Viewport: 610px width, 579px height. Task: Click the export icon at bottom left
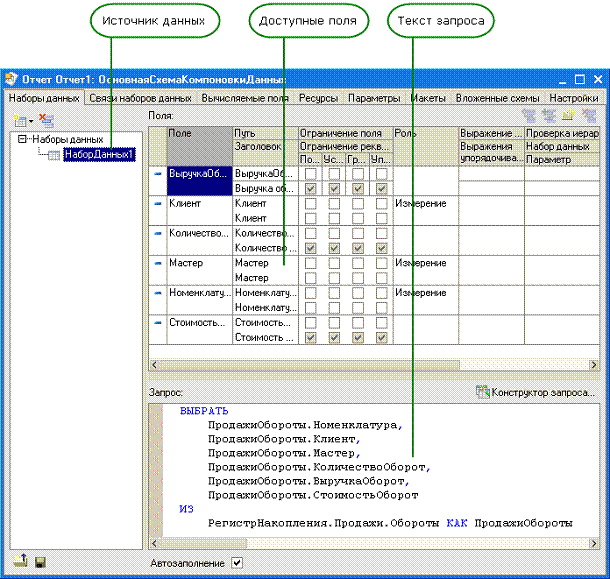coord(19,563)
